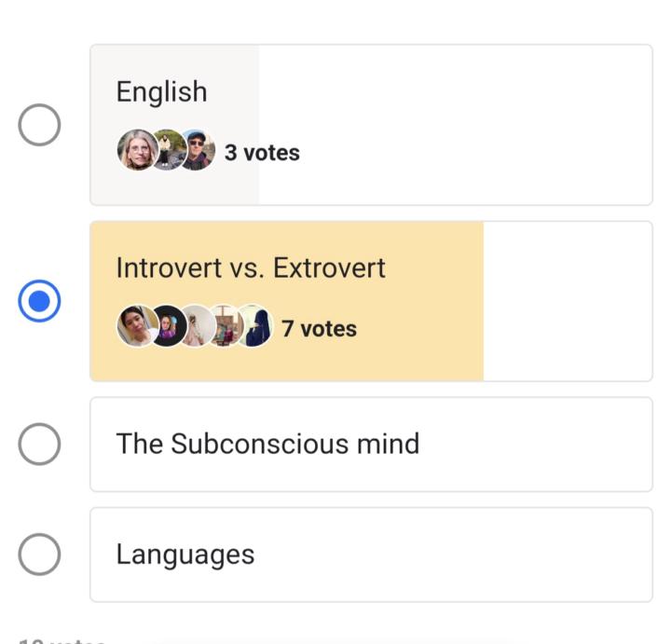Click fifth voter avatar under Introvert vs. Extrovert
671x644 pixels.
pyautogui.click(x=253, y=327)
